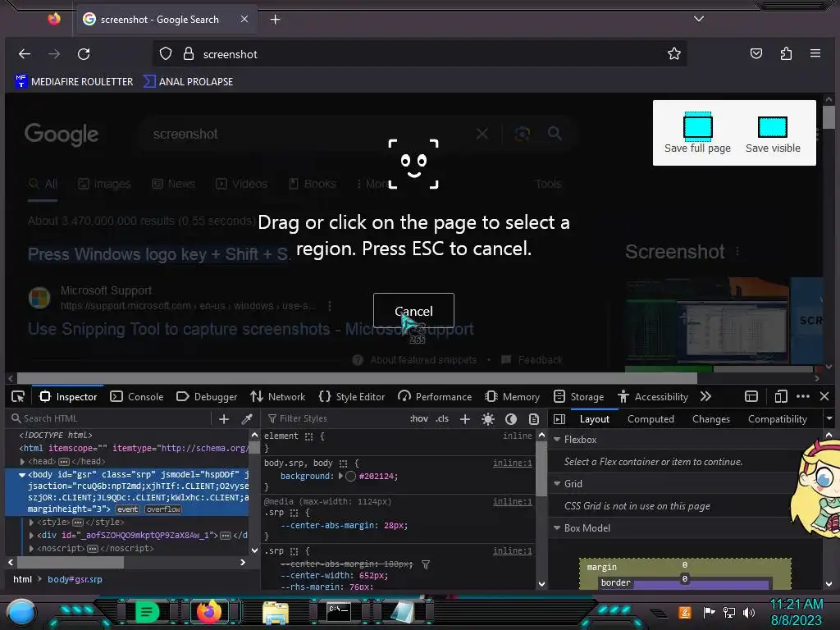Switch to the Console tab
The width and height of the screenshot is (840, 630).
(x=137, y=396)
